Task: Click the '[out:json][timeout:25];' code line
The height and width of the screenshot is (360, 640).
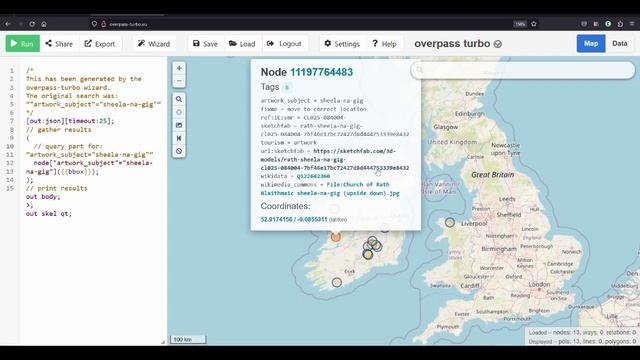Action: (x=70, y=121)
